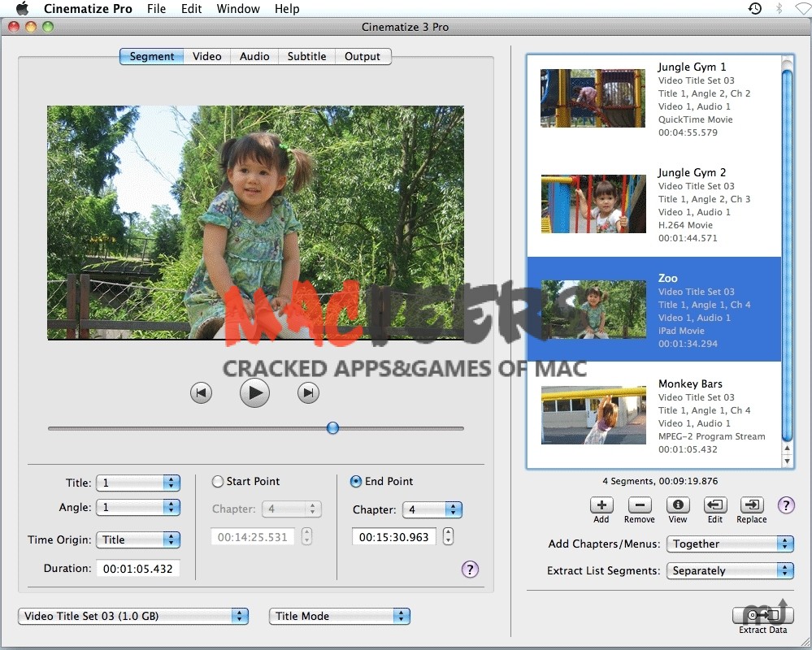Switch to the Subtitle tab
Screen dimensions: 812x650
coord(306,56)
